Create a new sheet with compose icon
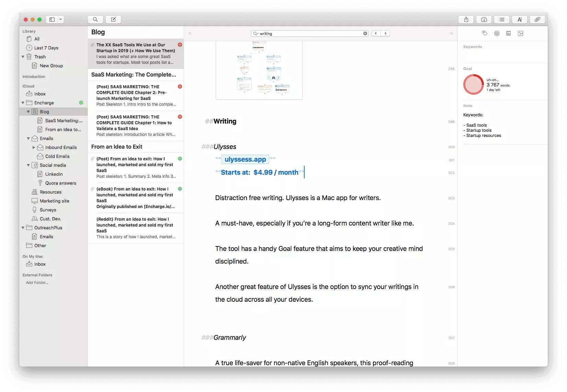 113,20
